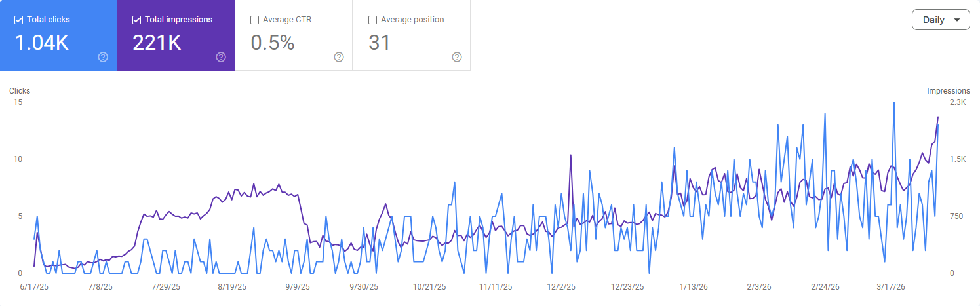The width and height of the screenshot is (980, 306).
Task: Click the 750 impressions axis value
Action: [x=957, y=216]
